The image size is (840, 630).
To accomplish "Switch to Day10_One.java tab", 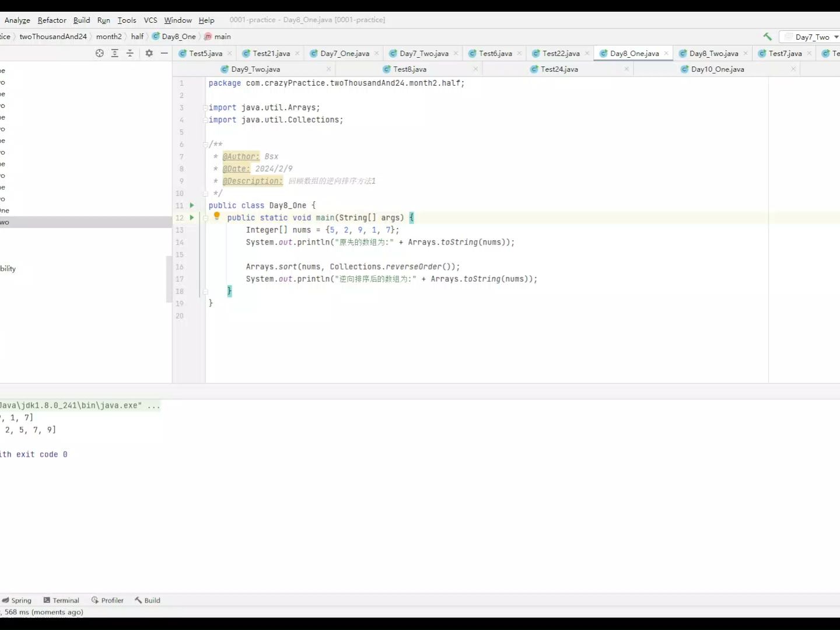I will [717, 69].
